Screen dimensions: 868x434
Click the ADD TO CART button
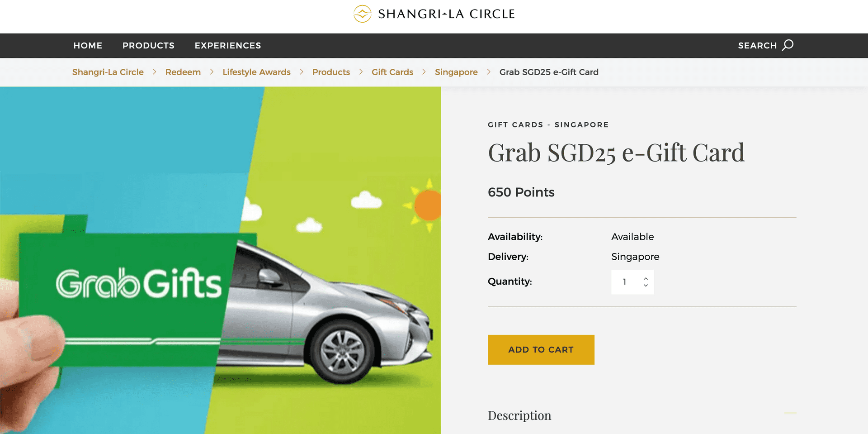[541, 350]
